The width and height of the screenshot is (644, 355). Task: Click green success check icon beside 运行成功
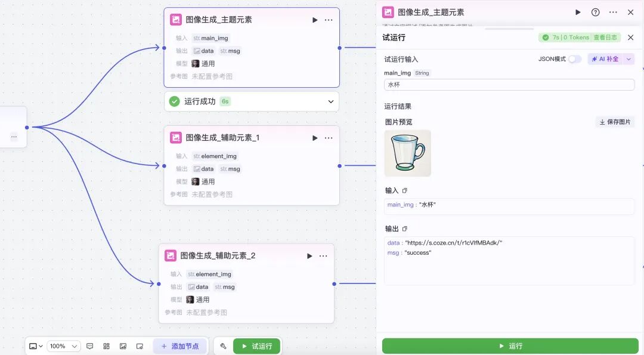tap(175, 101)
